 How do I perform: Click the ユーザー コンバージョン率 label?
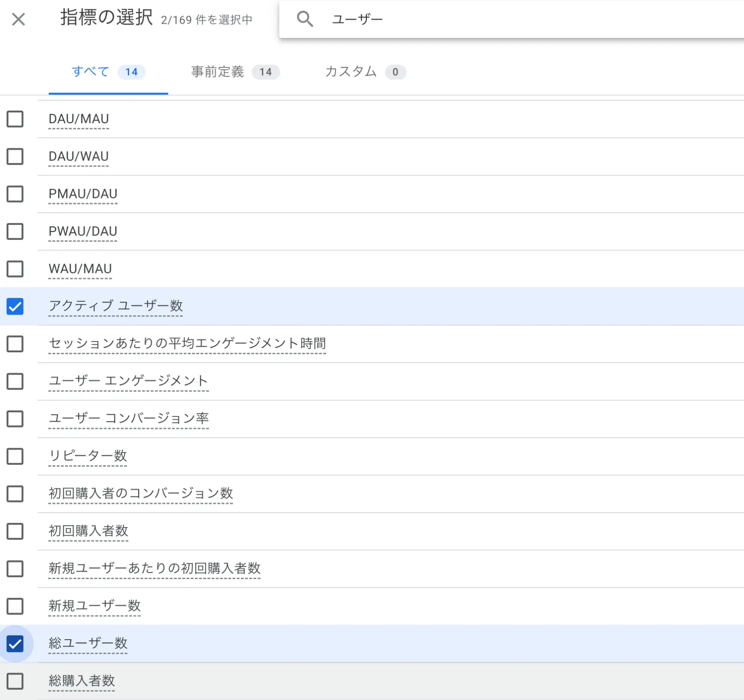coord(128,418)
